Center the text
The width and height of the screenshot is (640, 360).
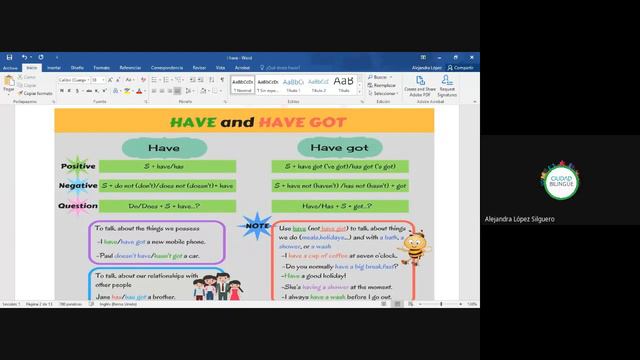tap(162, 91)
